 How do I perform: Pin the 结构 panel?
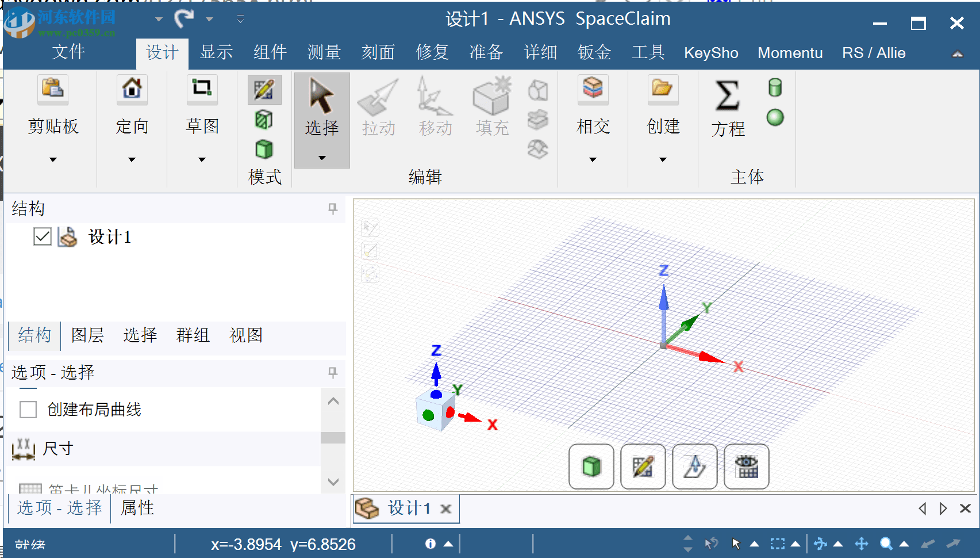click(x=333, y=208)
